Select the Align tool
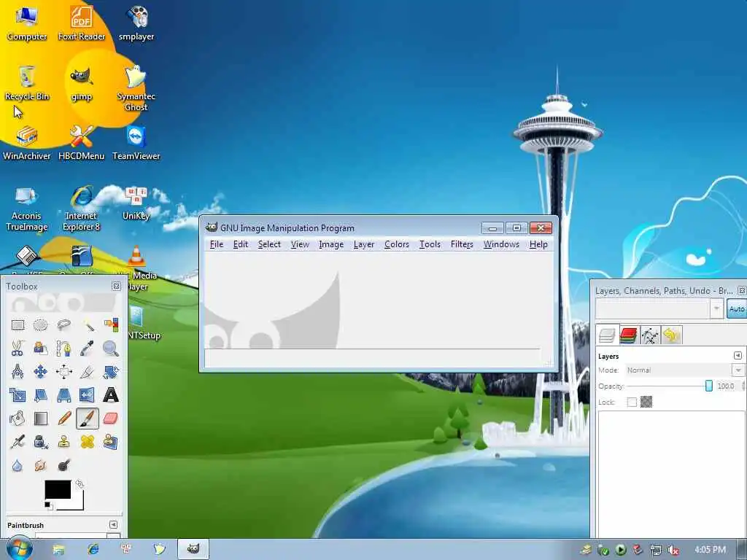747x560 pixels. (x=64, y=372)
